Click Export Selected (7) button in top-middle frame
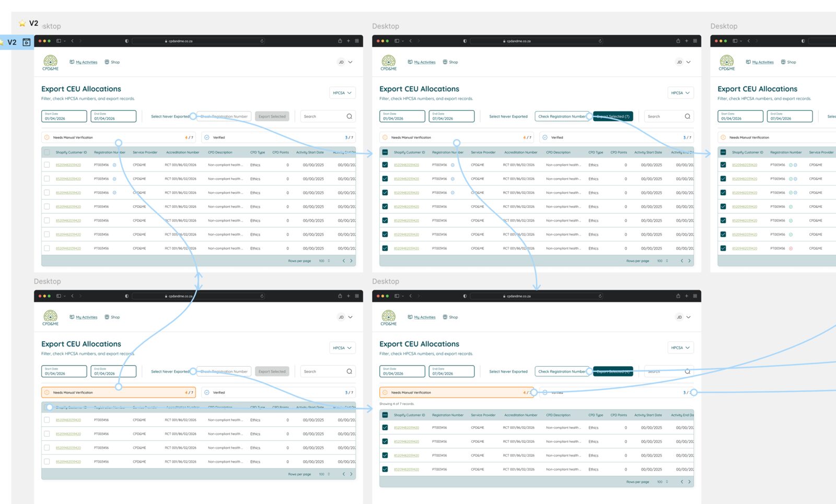This screenshot has height=504, width=836. [x=613, y=116]
